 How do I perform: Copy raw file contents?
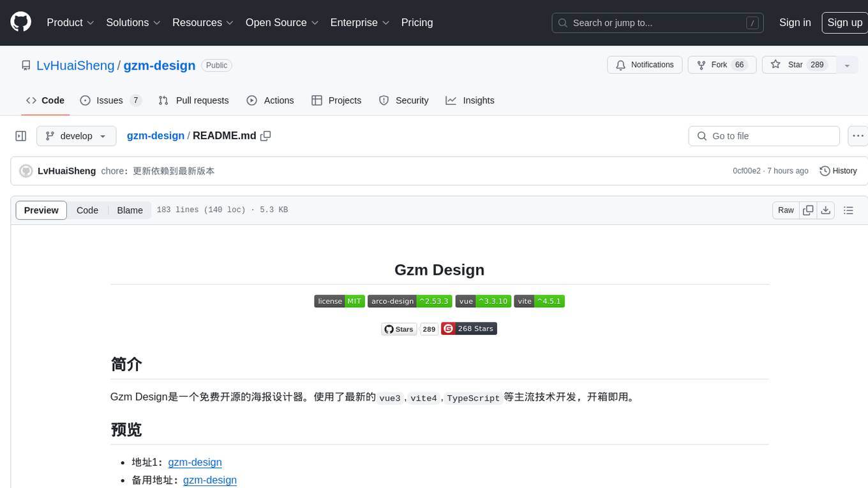click(808, 210)
